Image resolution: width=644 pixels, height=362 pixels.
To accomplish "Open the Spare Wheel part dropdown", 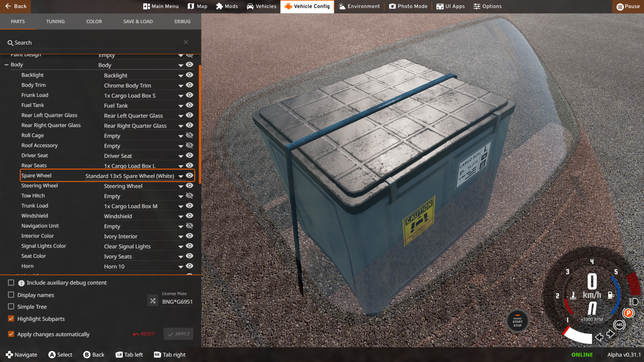I will (181, 176).
